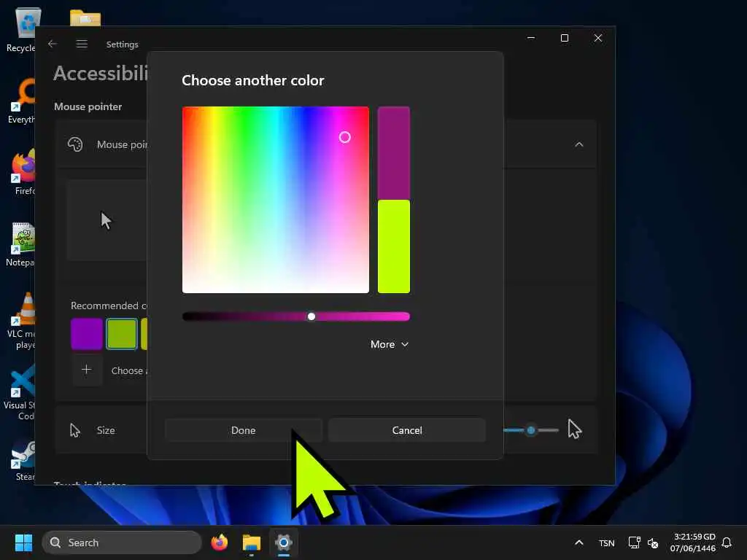Adjust the pointer Size slider thumb
Viewport: 747px width, 560px height.
click(x=531, y=430)
